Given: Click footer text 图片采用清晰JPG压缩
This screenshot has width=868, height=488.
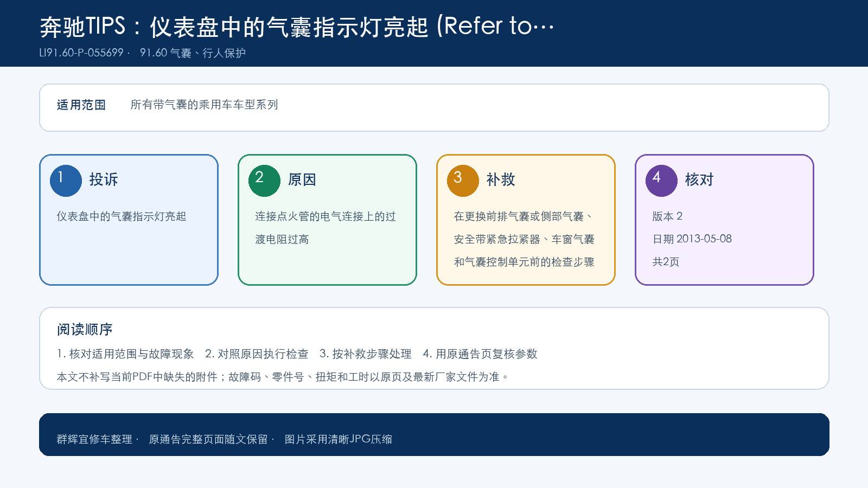Looking at the screenshot, I should point(339,439).
